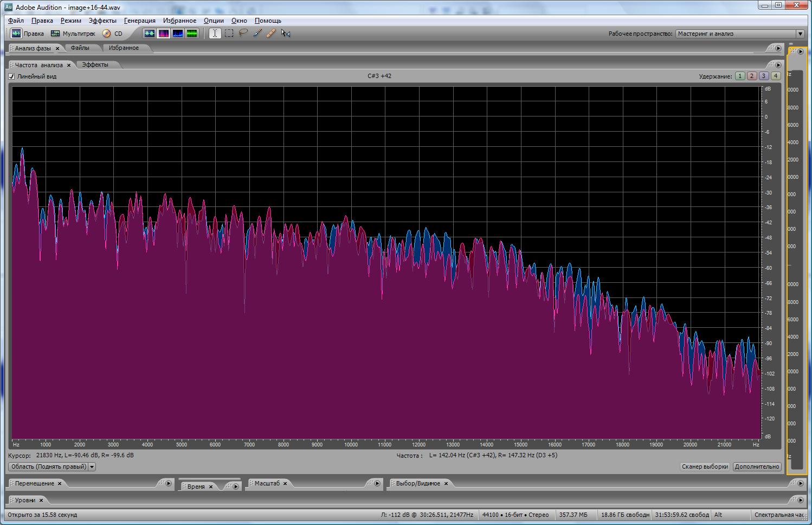Click the Сканер выборки button
This screenshot has width=812, height=525.
click(x=705, y=466)
